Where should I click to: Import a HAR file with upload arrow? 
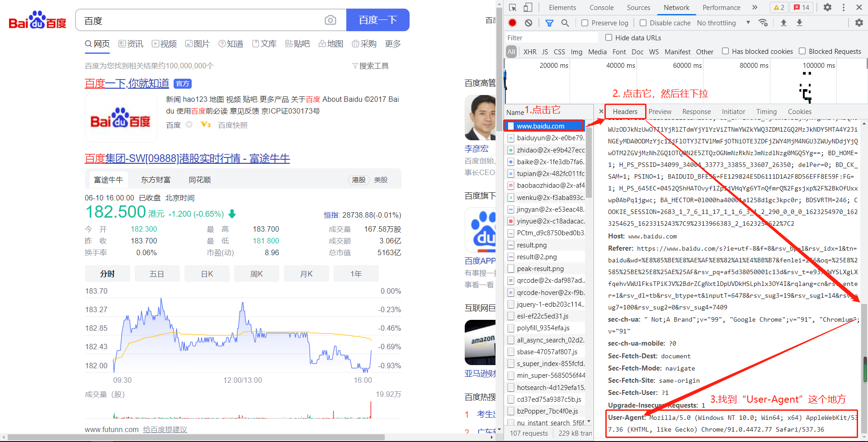784,23
